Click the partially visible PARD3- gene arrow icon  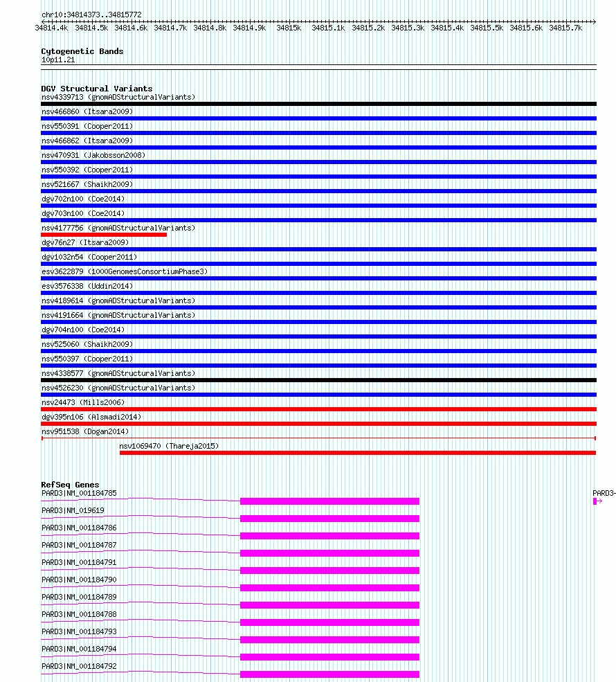[598, 501]
